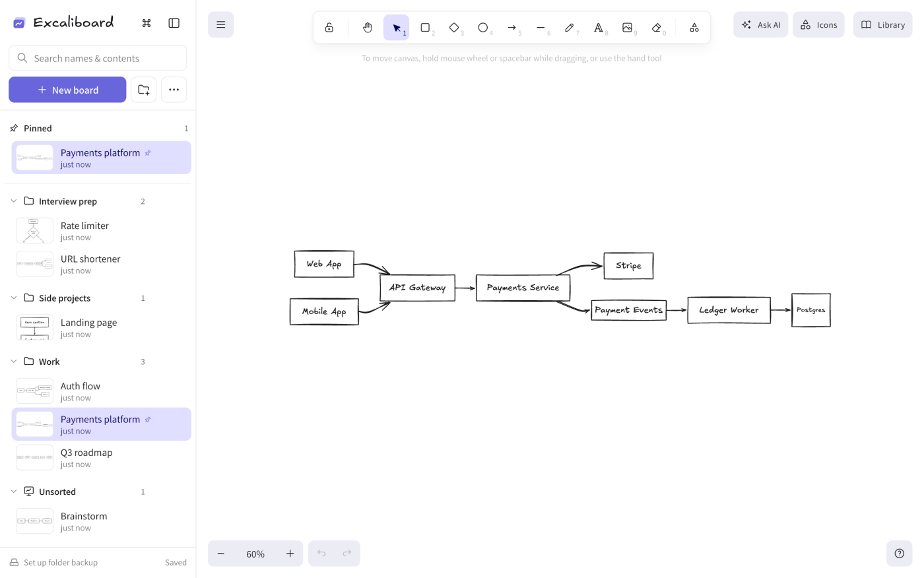Viewport: 924px width, 578px height.
Task: Select the Insert image tool
Action: [x=628, y=28]
